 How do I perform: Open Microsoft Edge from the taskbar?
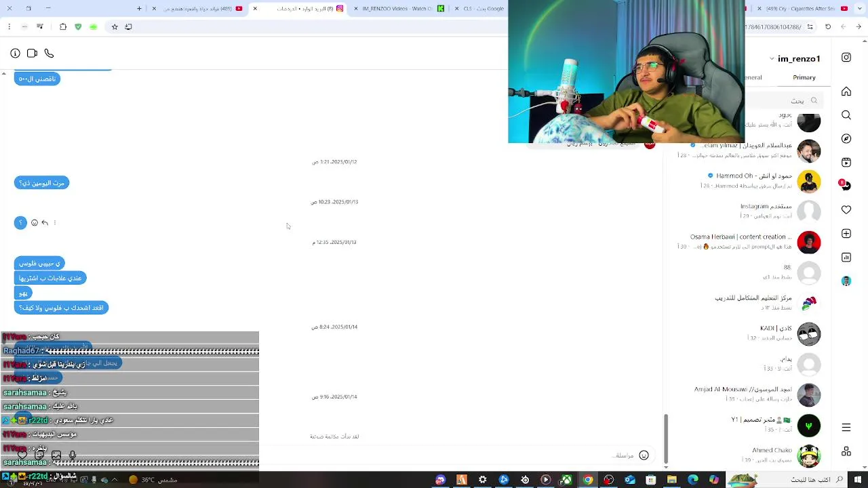pyautogui.click(x=693, y=480)
